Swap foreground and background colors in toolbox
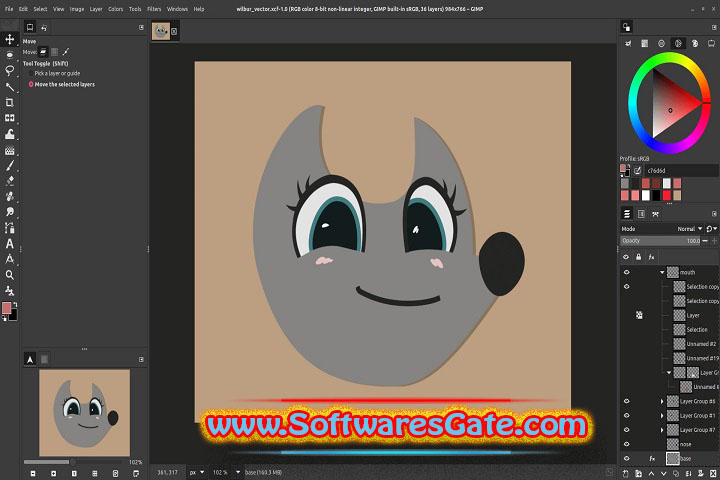This screenshot has height=480, width=720. [15, 305]
